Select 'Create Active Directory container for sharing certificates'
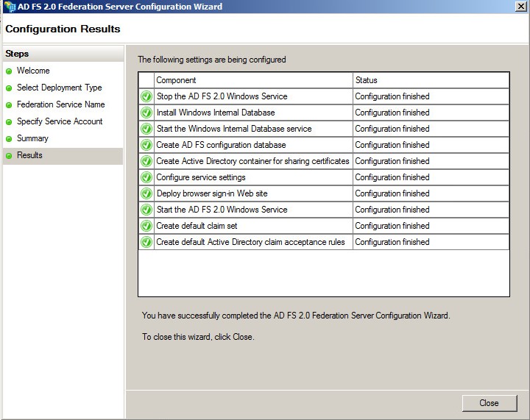530x420 pixels. coord(324,161)
